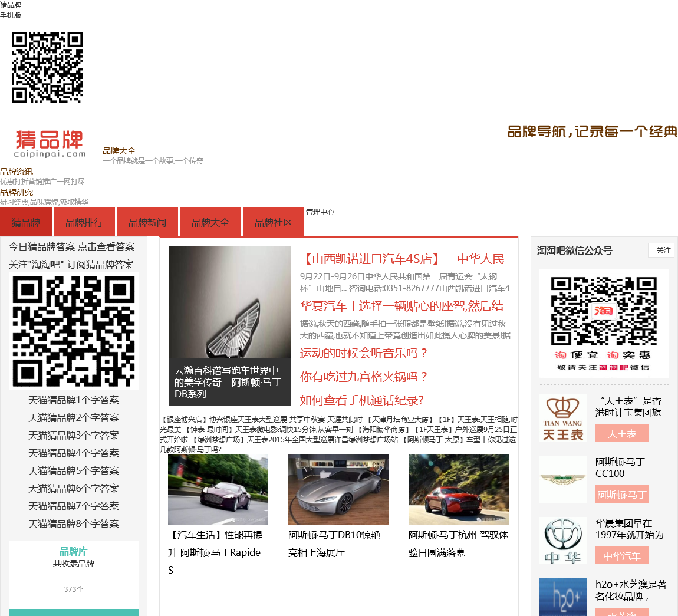Open the 品牌新闻 navigation tab
Image resolution: width=678 pixels, height=616 pixels.
pos(147,222)
